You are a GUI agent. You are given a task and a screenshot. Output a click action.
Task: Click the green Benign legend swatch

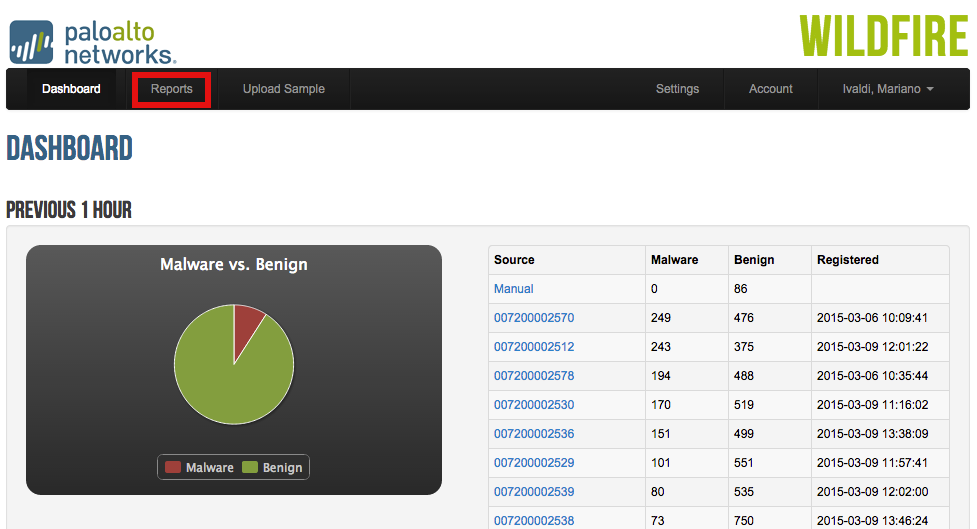250,467
